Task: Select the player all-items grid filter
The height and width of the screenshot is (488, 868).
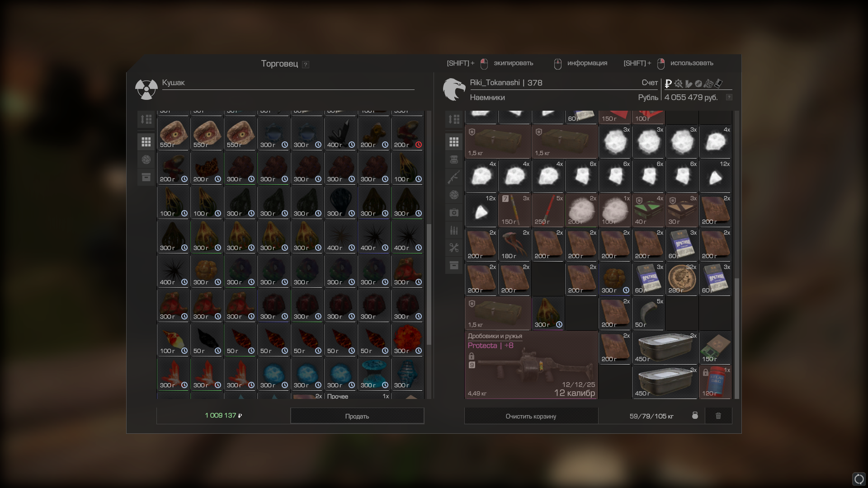Action: [x=454, y=142]
